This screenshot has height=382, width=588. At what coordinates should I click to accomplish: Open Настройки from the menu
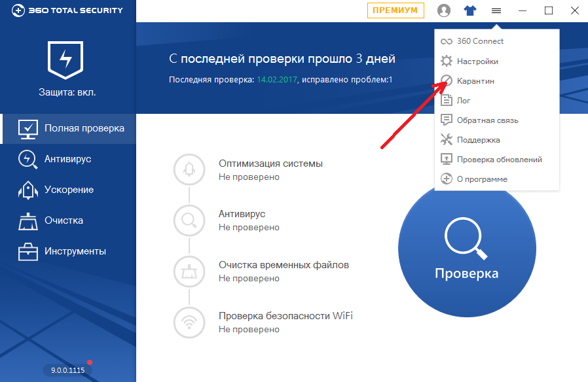coord(497,61)
